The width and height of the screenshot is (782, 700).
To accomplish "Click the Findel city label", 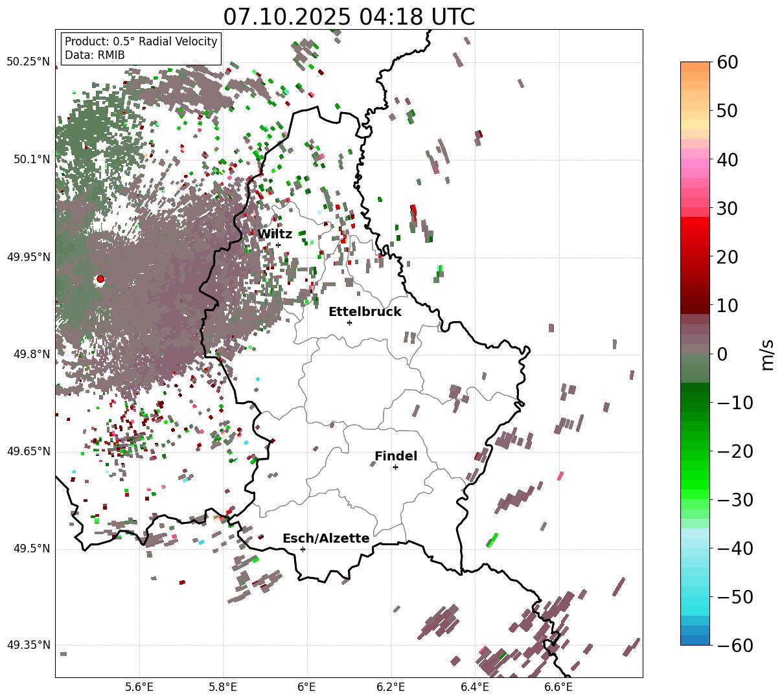I will pyautogui.click(x=396, y=457).
